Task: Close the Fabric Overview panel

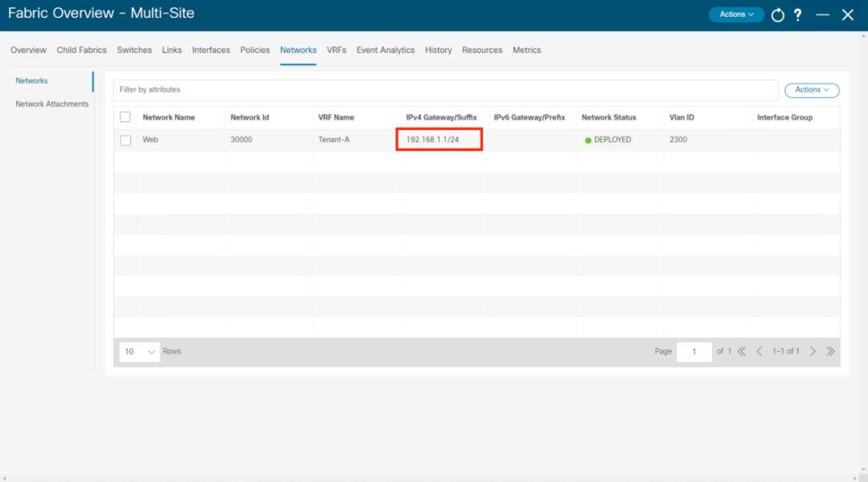Action: click(848, 15)
